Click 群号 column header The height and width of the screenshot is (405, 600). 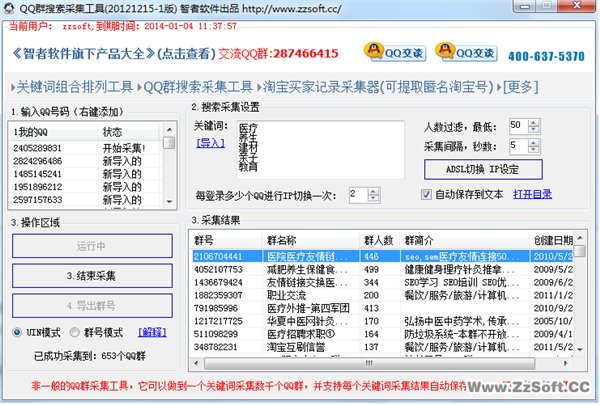226,240
